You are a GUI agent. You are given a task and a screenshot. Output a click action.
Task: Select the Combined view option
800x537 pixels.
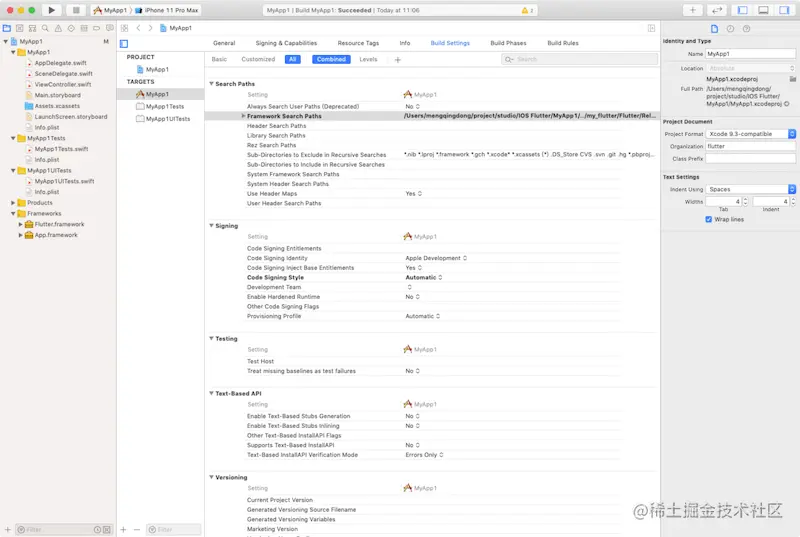[331, 59]
